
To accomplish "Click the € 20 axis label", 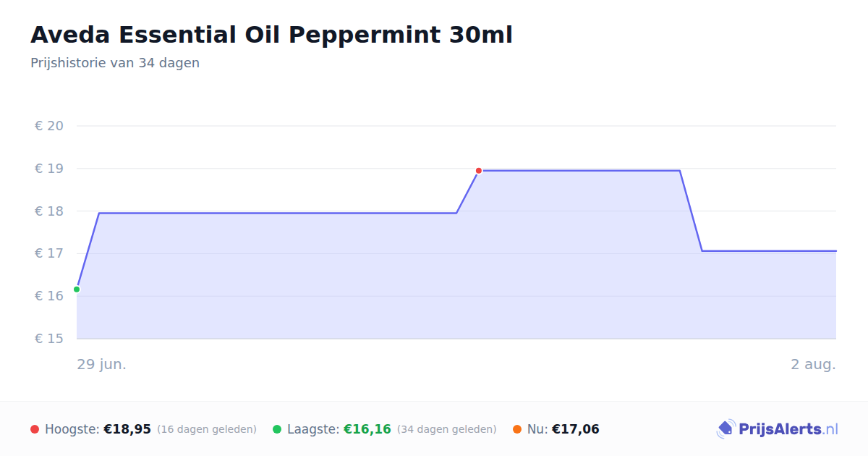I will [x=49, y=126].
